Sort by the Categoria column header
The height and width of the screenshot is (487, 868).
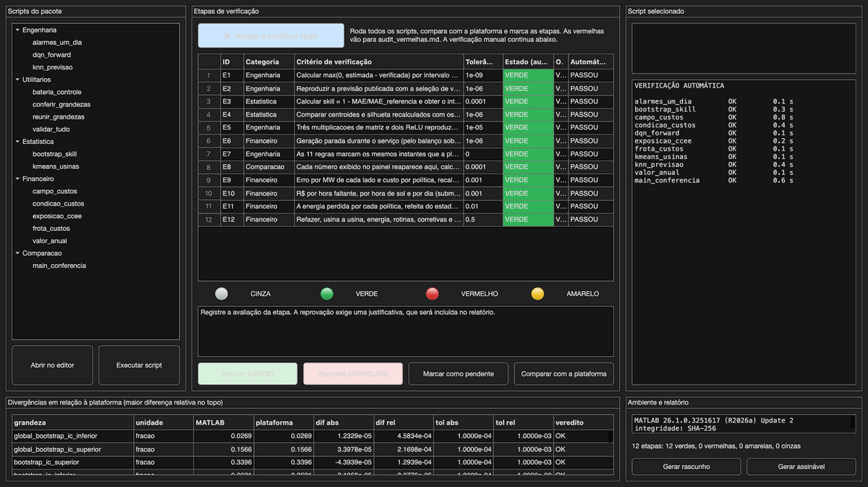coord(268,62)
